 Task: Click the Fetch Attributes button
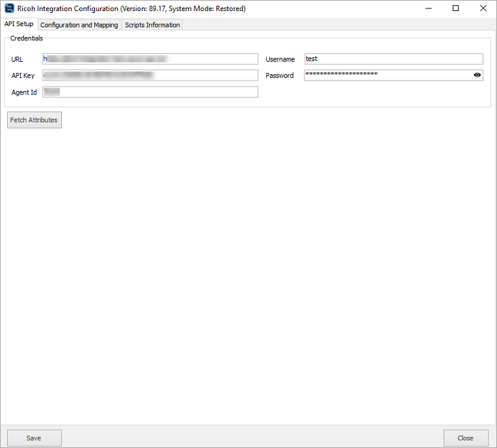click(34, 120)
